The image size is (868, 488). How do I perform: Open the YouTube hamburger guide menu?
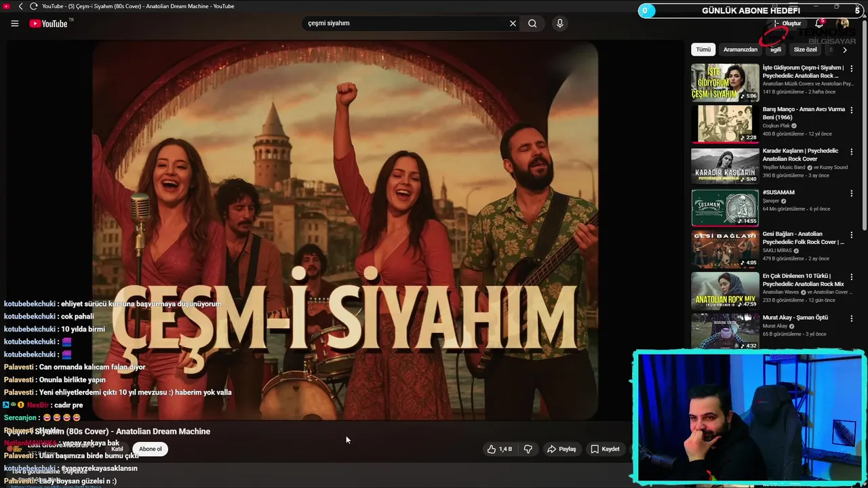(14, 23)
